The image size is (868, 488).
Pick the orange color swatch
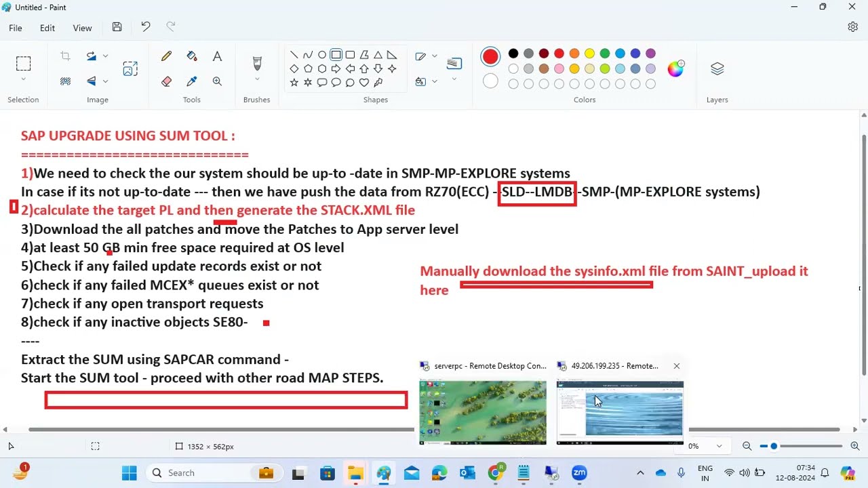(x=574, y=54)
